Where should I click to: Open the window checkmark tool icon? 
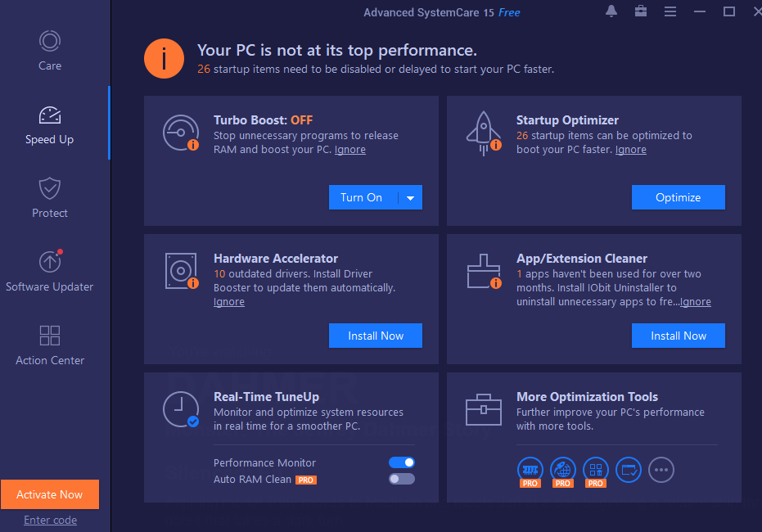tap(629, 470)
